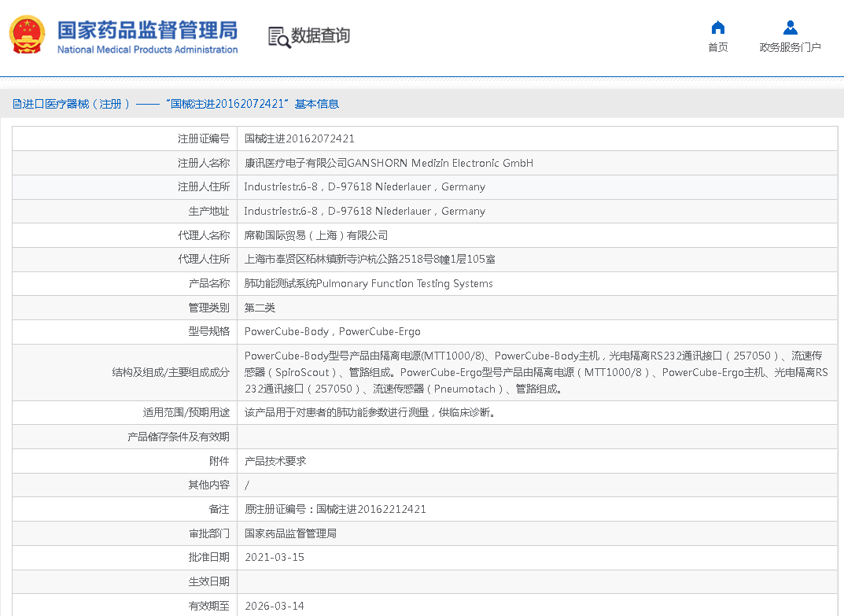Select 原注册证编号：国械注进20162212421 remark
Viewport: 844px width, 616px height.
click(x=335, y=509)
